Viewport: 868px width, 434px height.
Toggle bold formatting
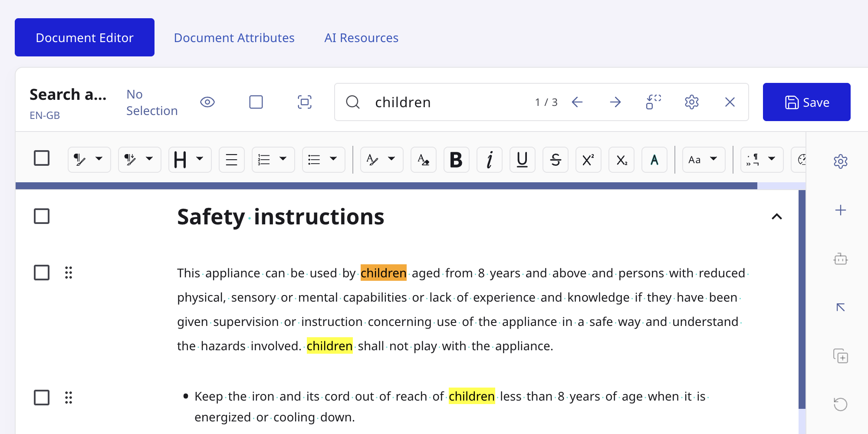pos(457,160)
